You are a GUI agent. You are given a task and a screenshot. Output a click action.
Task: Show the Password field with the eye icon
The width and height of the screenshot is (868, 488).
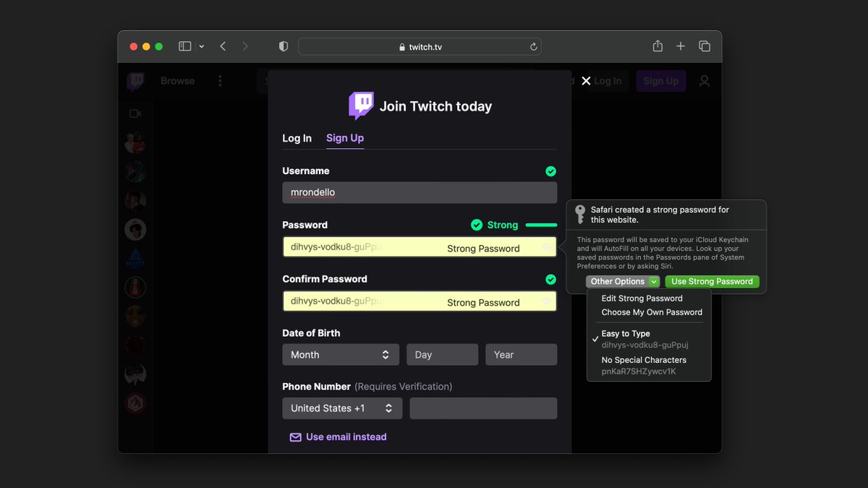548,247
